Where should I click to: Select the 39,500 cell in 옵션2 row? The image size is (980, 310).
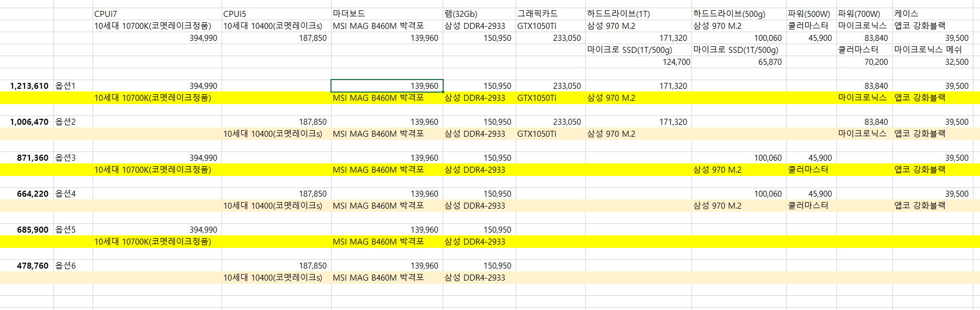point(933,121)
